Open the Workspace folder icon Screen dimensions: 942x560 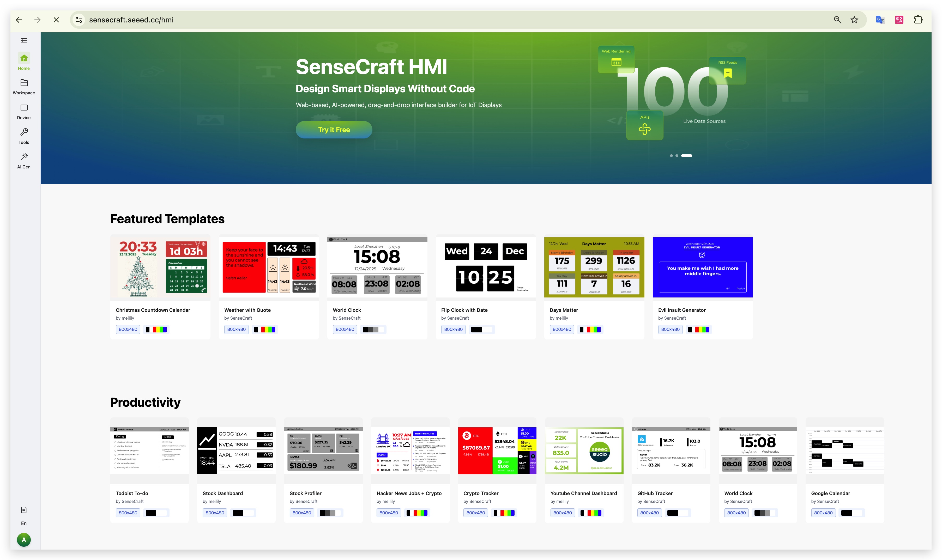coord(24,83)
